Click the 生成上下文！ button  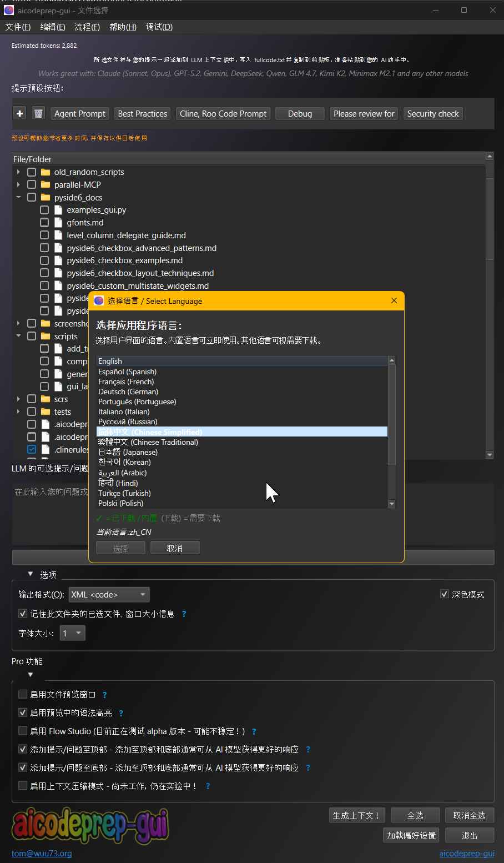click(357, 815)
